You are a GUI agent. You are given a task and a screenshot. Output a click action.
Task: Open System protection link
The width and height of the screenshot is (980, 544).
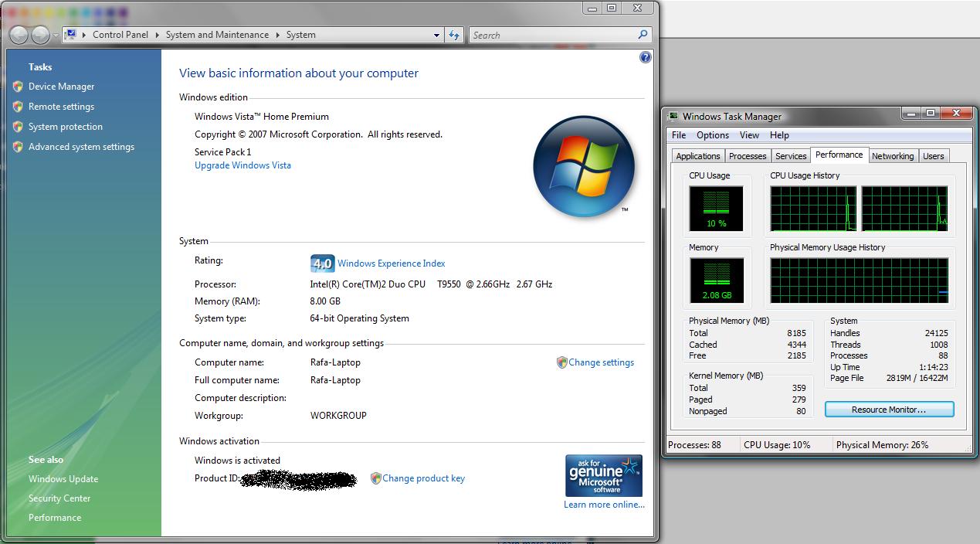(x=66, y=127)
